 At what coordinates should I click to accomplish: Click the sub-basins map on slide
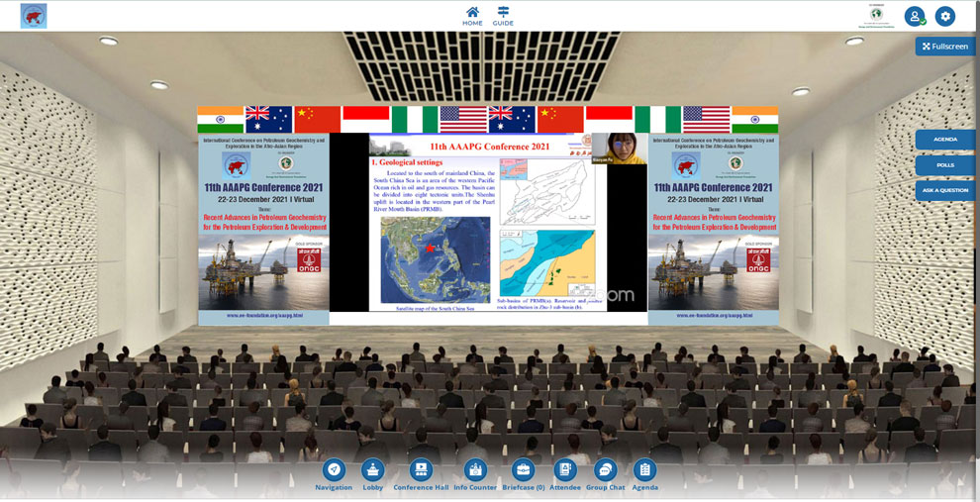click(x=547, y=262)
